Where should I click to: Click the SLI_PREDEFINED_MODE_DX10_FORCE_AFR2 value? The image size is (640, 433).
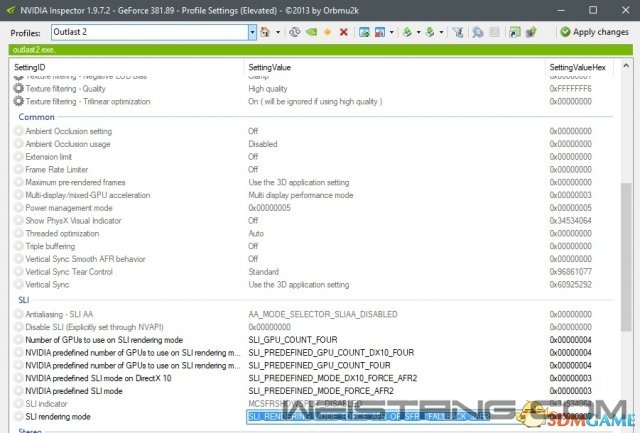click(333, 378)
